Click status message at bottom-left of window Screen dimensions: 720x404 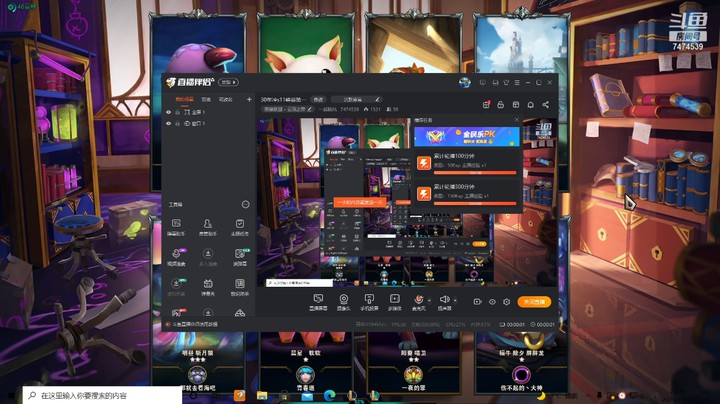point(191,325)
